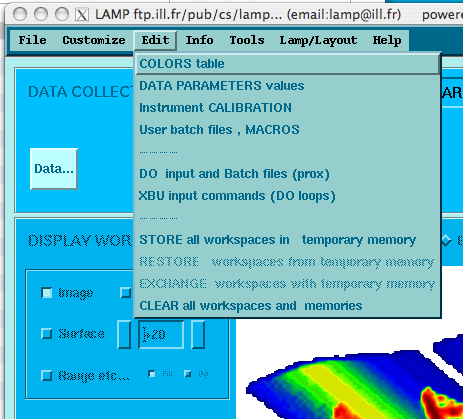Click the button left of the >2D field

pyautogui.click(x=124, y=334)
